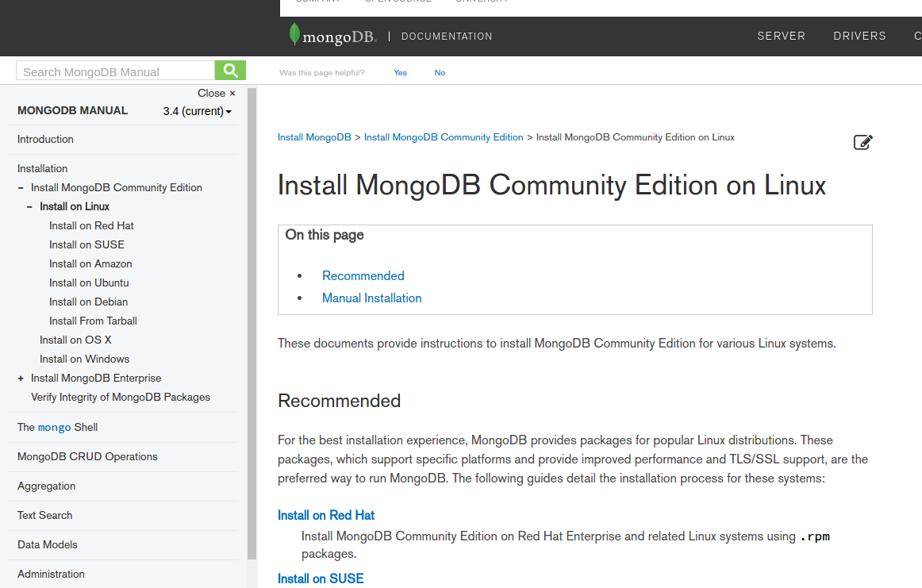Click the DOCUMENTATION header label
The width and height of the screenshot is (922, 588).
click(446, 37)
